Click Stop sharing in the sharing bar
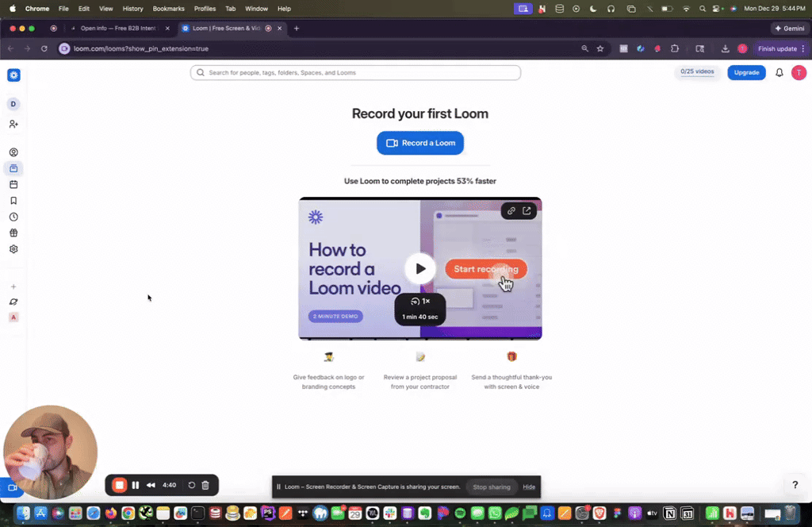Viewport: 812px width, 527px height. click(492, 487)
